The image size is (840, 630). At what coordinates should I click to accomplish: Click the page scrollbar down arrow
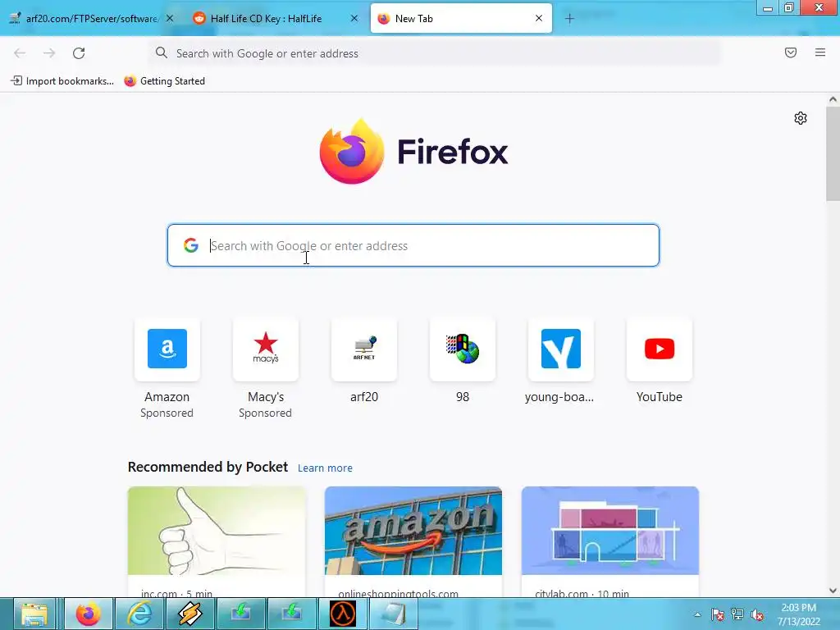click(833, 591)
